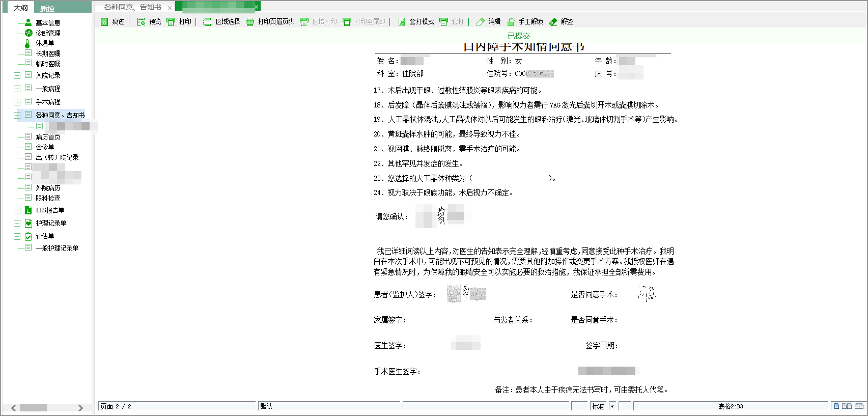Select 临时医嘱 temporary orders
This screenshot has height=416, width=868.
click(48, 64)
